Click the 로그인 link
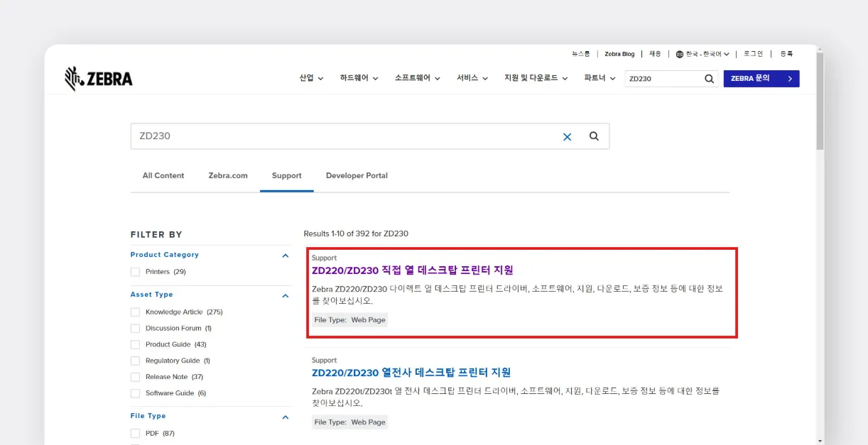 point(753,54)
